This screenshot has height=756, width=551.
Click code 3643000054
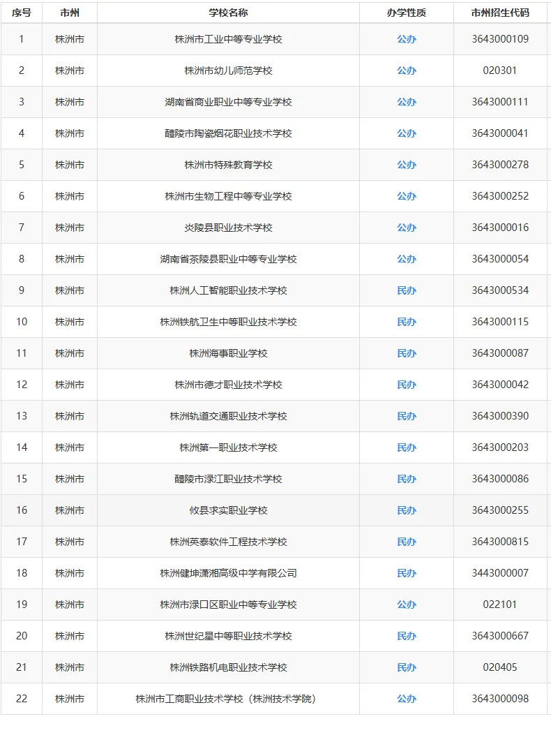coord(500,259)
